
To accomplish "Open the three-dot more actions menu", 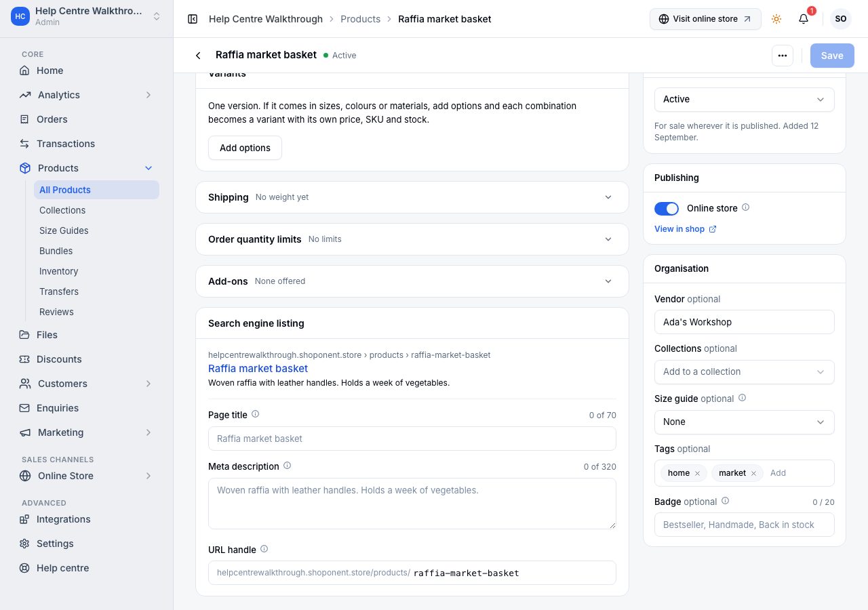I will point(783,56).
